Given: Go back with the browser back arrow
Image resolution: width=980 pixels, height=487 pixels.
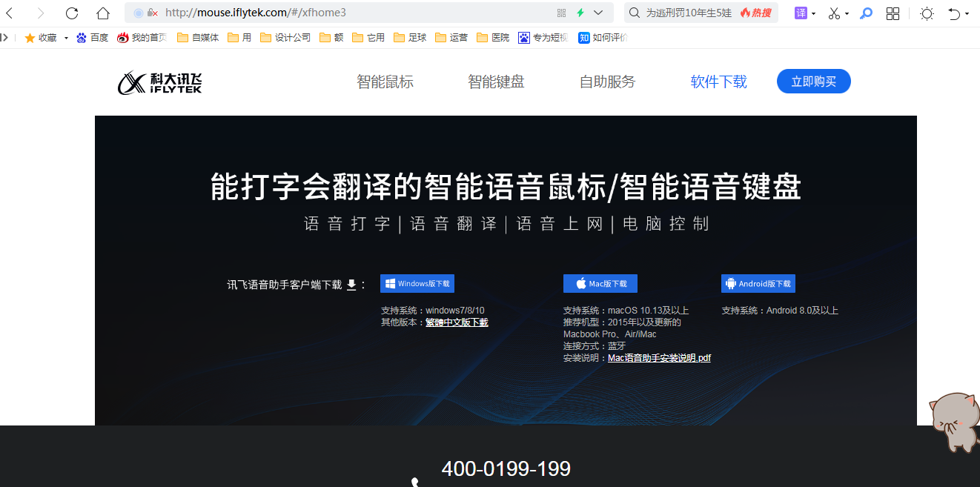Looking at the screenshot, I should pos(10,13).
